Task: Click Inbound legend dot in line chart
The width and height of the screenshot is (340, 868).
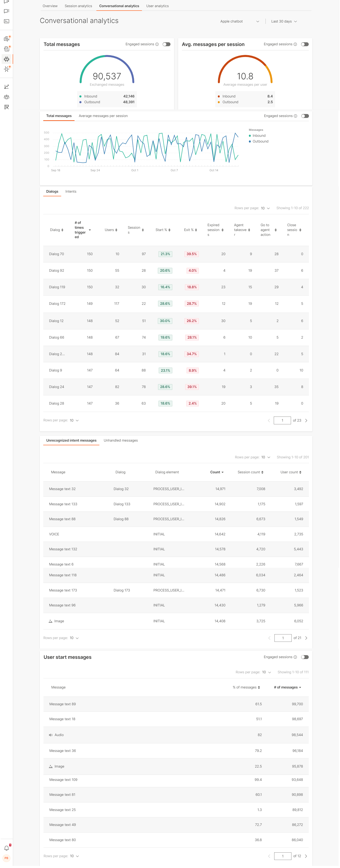Action: point(250,136)
